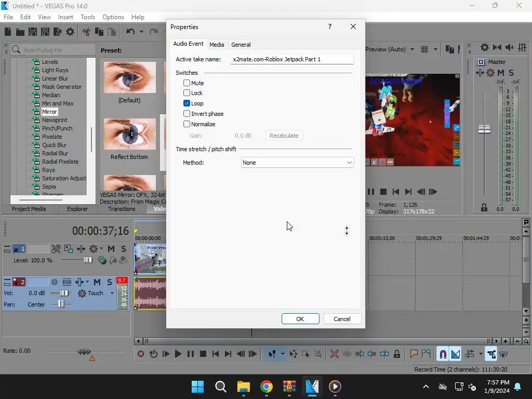
Task: Click the Save As floppy icon
Action: point(45,32)
